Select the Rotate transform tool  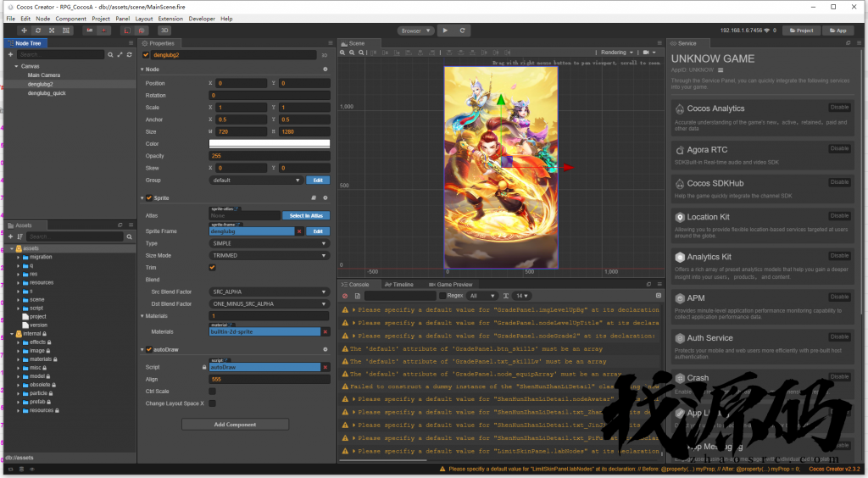pyautogui.click(x=37, y=31)
